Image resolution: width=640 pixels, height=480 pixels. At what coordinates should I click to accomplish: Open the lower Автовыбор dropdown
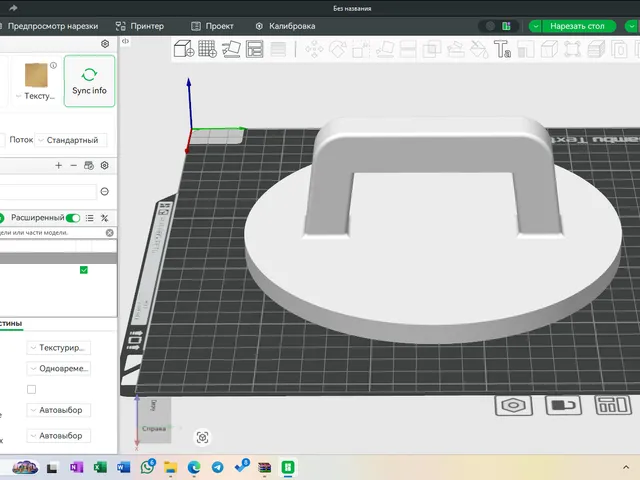pos(59,436)
